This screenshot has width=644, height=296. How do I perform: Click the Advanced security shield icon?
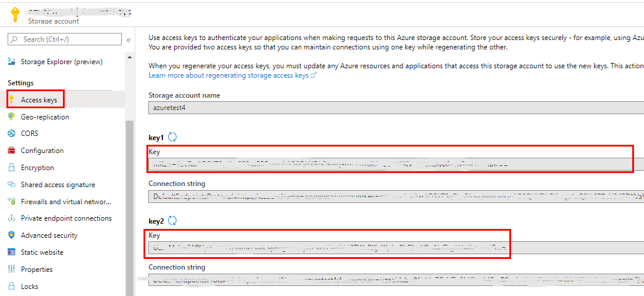(12, 235)
